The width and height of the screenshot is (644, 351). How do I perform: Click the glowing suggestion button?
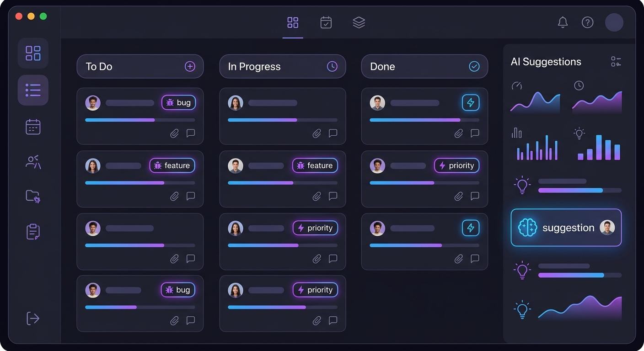tap(566, 228)
